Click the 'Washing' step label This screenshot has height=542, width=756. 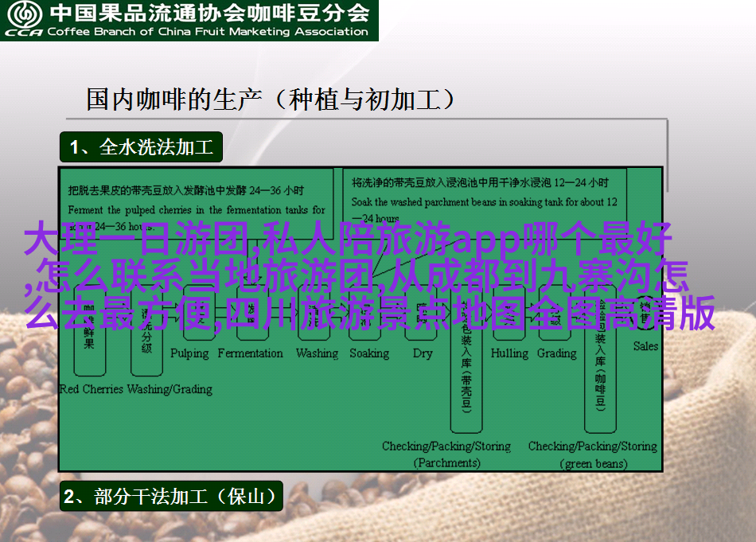tap(318, 353)
